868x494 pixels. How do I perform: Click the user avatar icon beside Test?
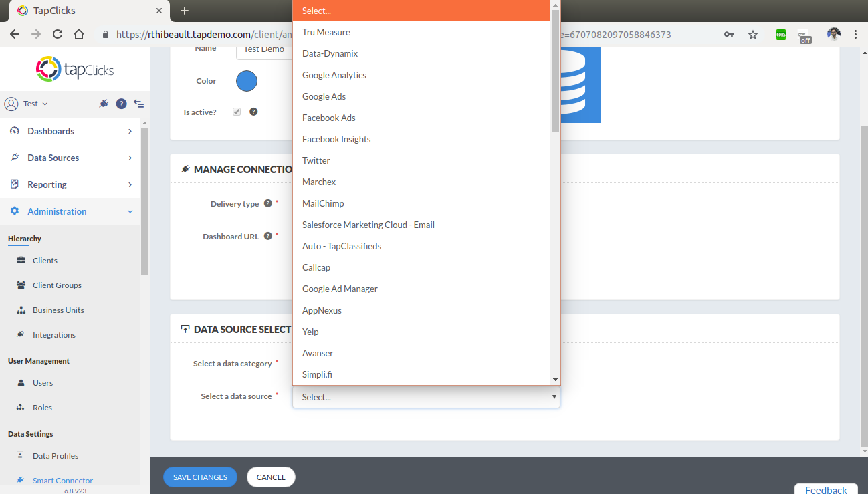tap(11, 104)
